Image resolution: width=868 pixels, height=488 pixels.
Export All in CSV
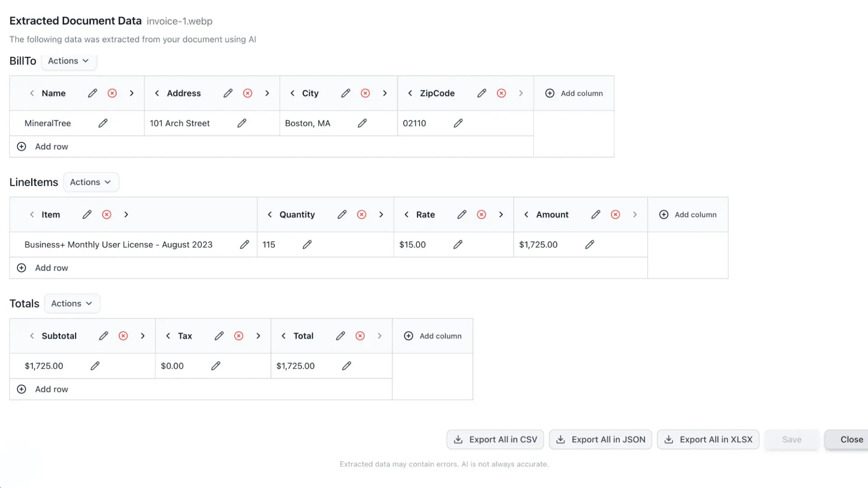tap(495, 440)
